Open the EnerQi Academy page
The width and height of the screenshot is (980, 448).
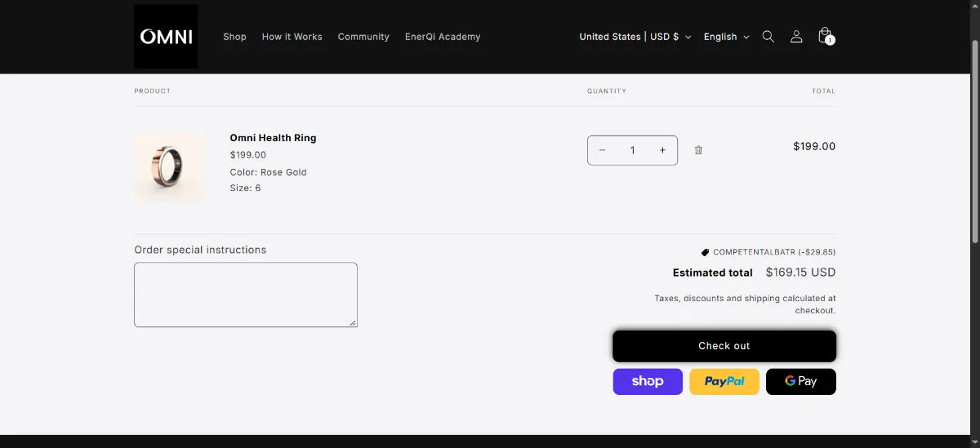(x=443, y=37)
